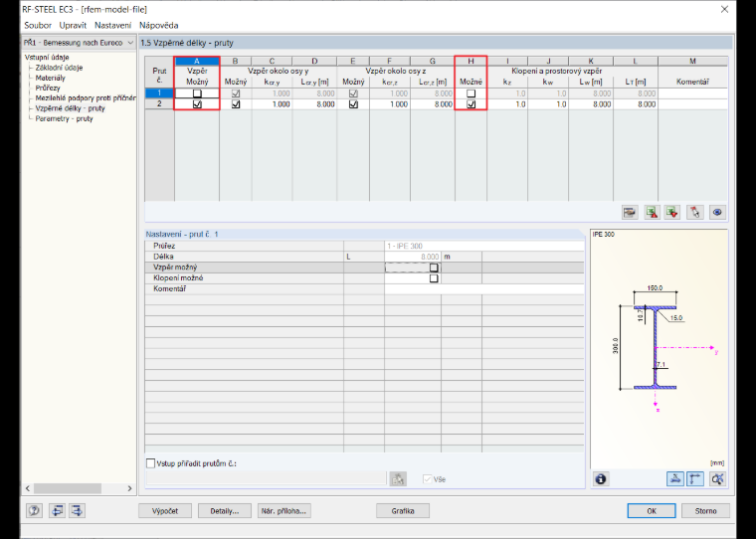This screenshot has width=756, height=539.
Task: Select 'Materiály' in the navigator tree
Action: coord(50,78)
